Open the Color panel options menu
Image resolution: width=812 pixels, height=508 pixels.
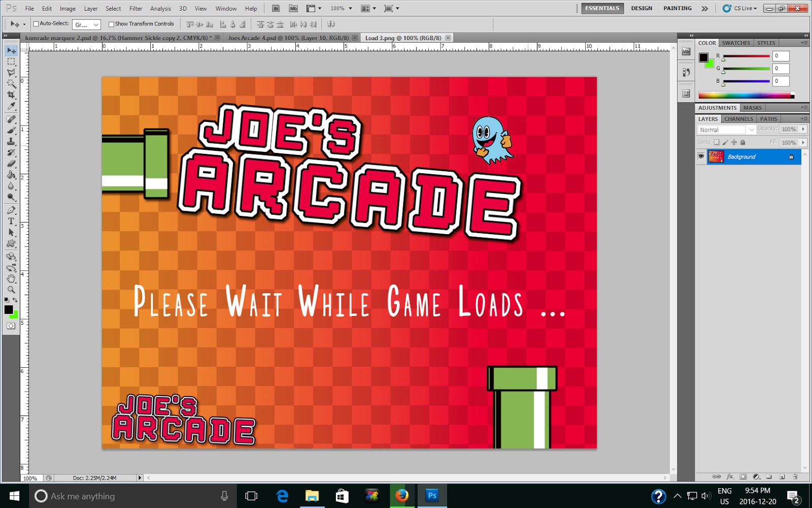click(804, 43)
